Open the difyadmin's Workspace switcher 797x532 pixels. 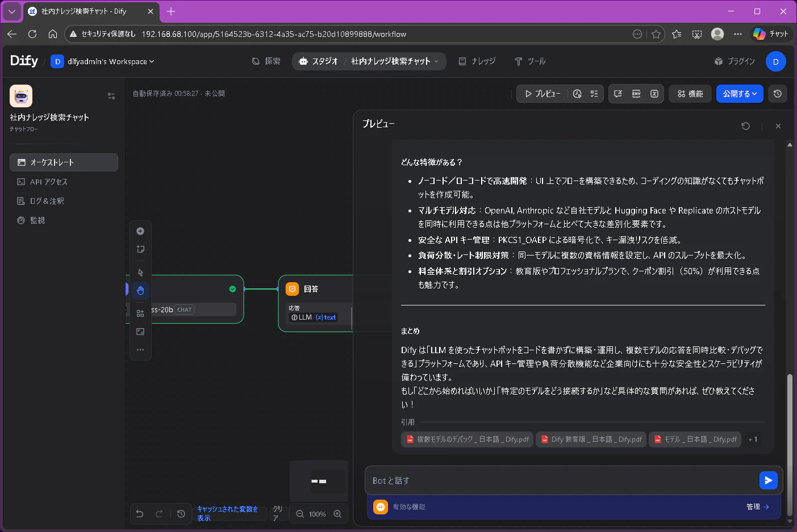click(103, 61)
